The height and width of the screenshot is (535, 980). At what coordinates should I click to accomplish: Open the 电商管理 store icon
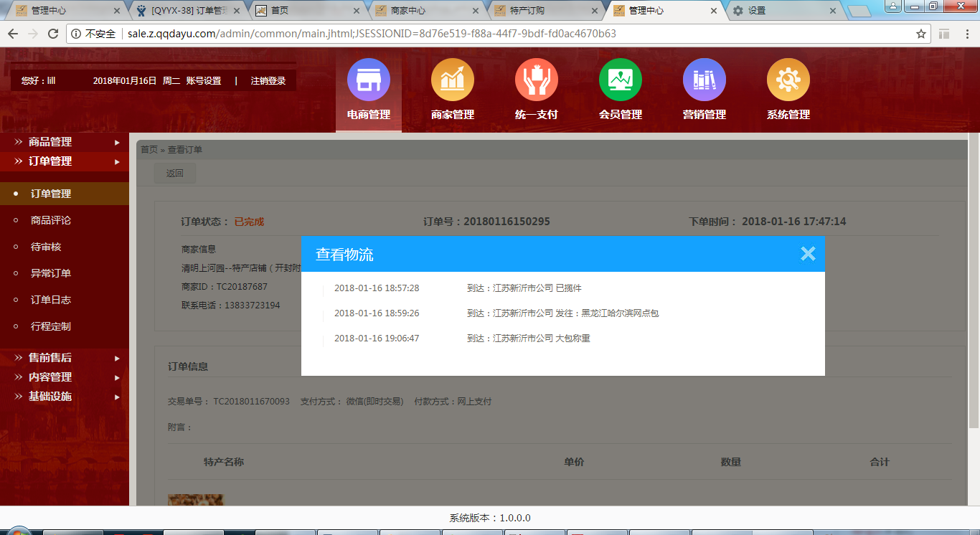(x=368, y=80)
